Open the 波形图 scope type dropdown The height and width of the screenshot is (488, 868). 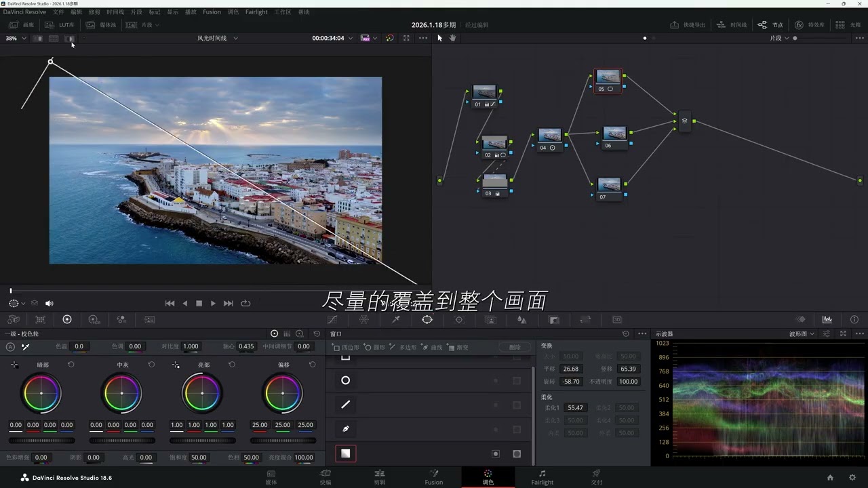tap(801, 334)
